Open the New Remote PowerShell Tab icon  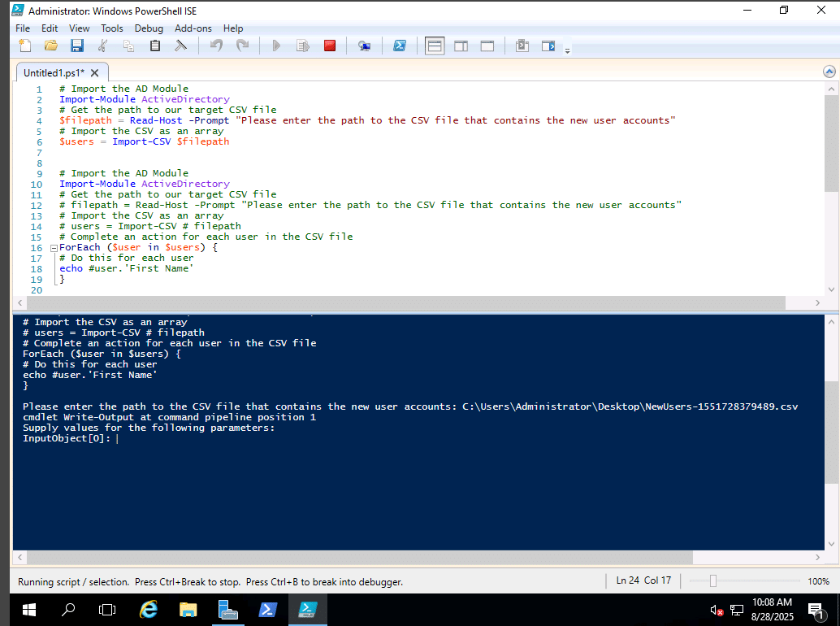365,46
